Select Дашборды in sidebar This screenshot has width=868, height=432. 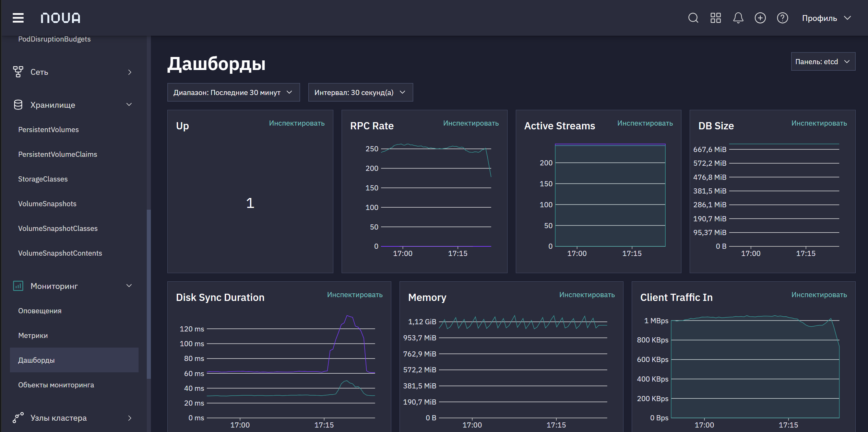pyautogui.click(x=74, y=360)
